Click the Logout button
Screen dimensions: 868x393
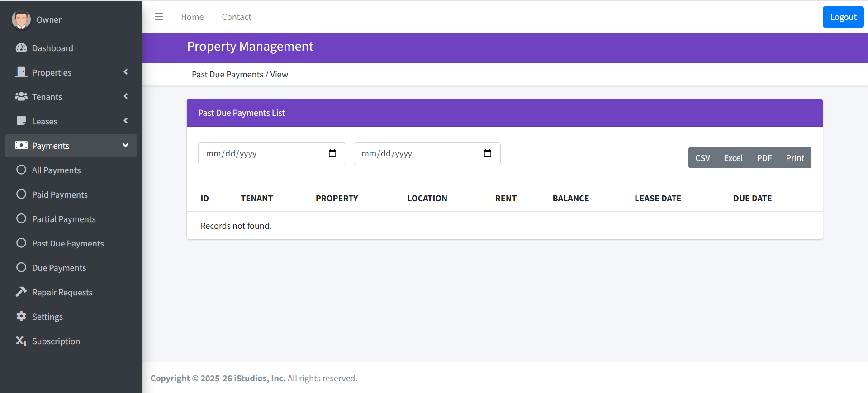843,17
